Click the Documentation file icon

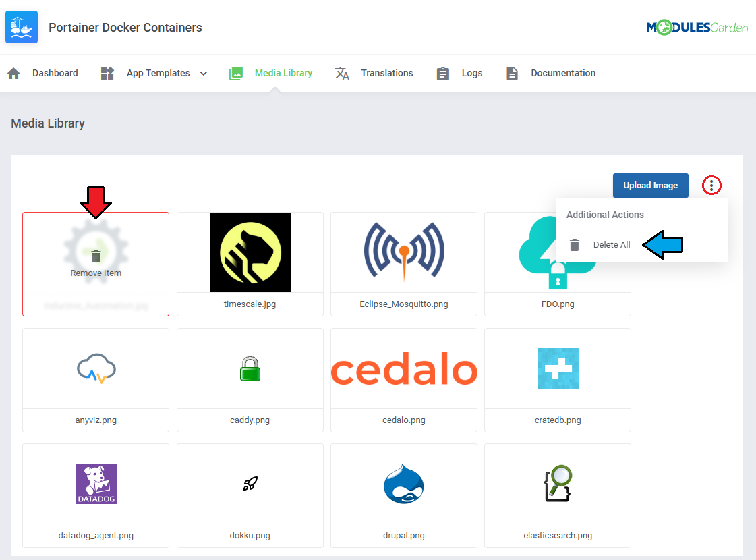point(512,74)
